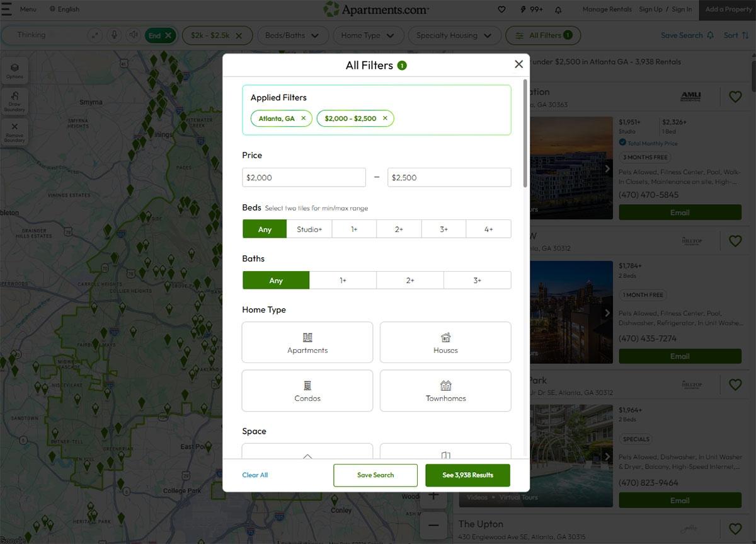Select the 4+ beds tile
Image resolution: width=756 pixels, height=544 pixels.
click(x=488, y=229)
